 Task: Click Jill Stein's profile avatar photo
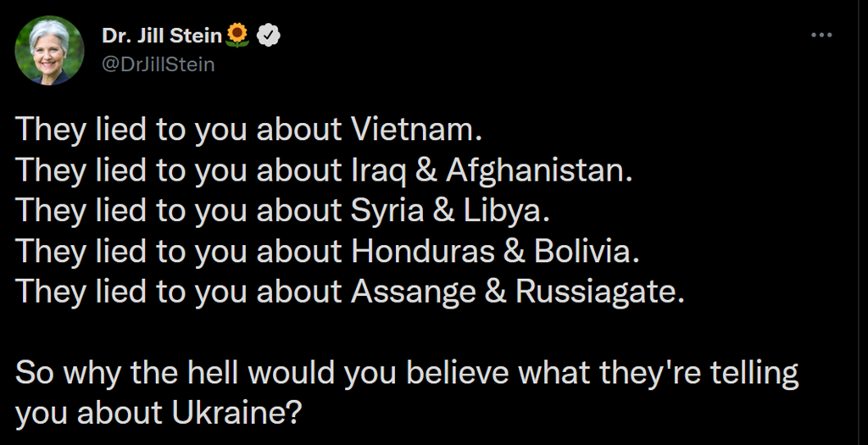point(49,50)
